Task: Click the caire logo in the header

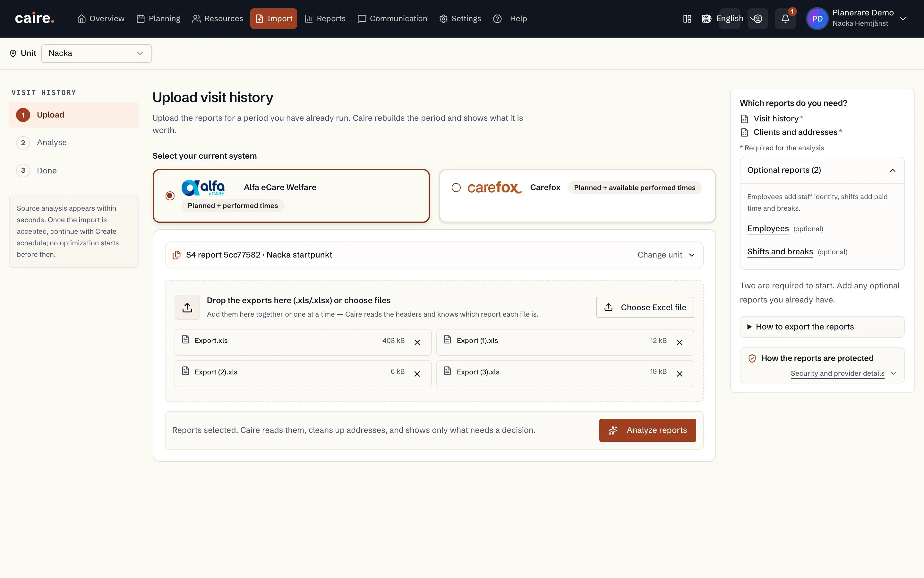Action: [34, 18]
